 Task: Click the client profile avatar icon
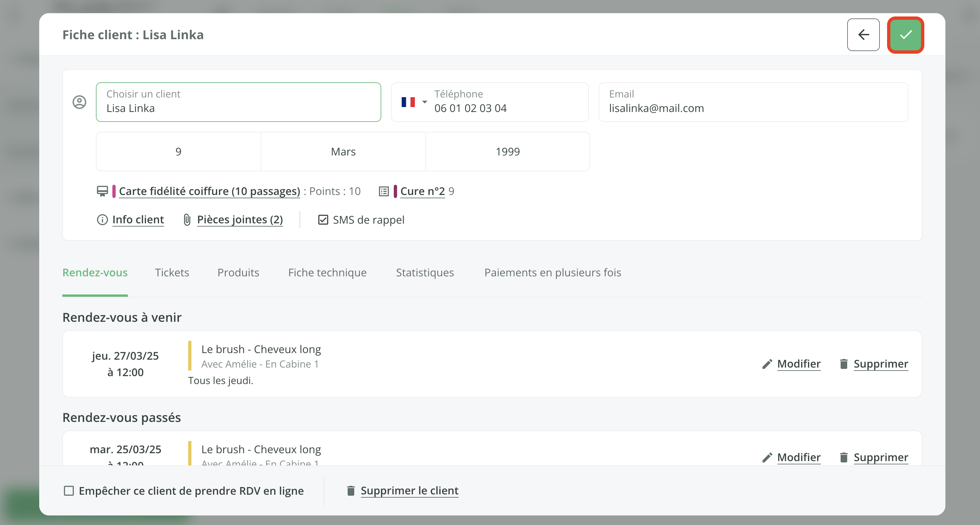tap(79, 102)
